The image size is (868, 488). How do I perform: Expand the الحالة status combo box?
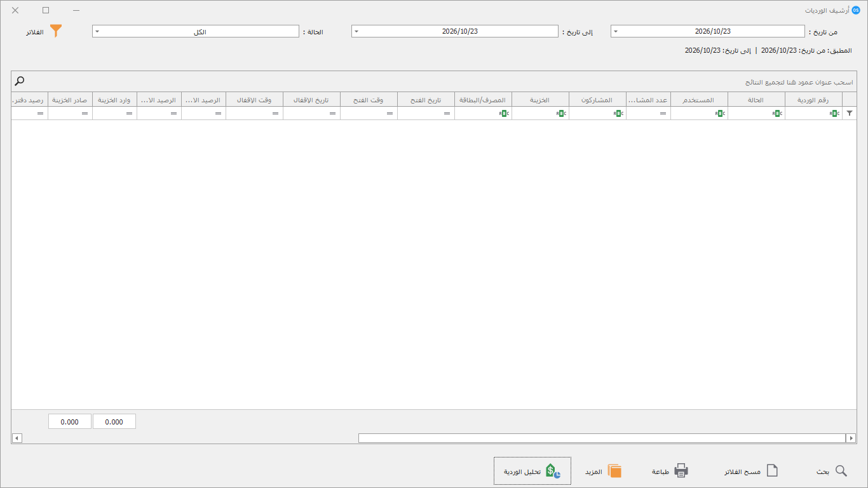pyautogui.click(x=97, y=31)
